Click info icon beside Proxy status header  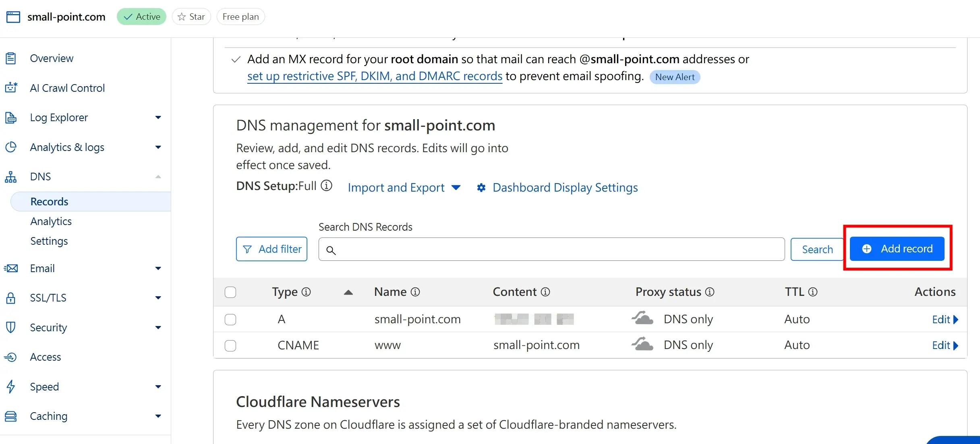click(710, 292)
